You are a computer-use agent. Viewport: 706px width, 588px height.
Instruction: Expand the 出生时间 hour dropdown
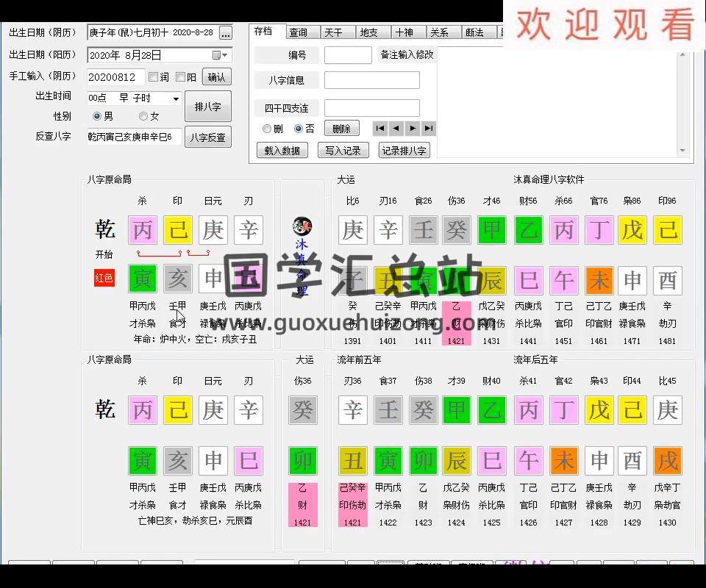coord(176,98)
